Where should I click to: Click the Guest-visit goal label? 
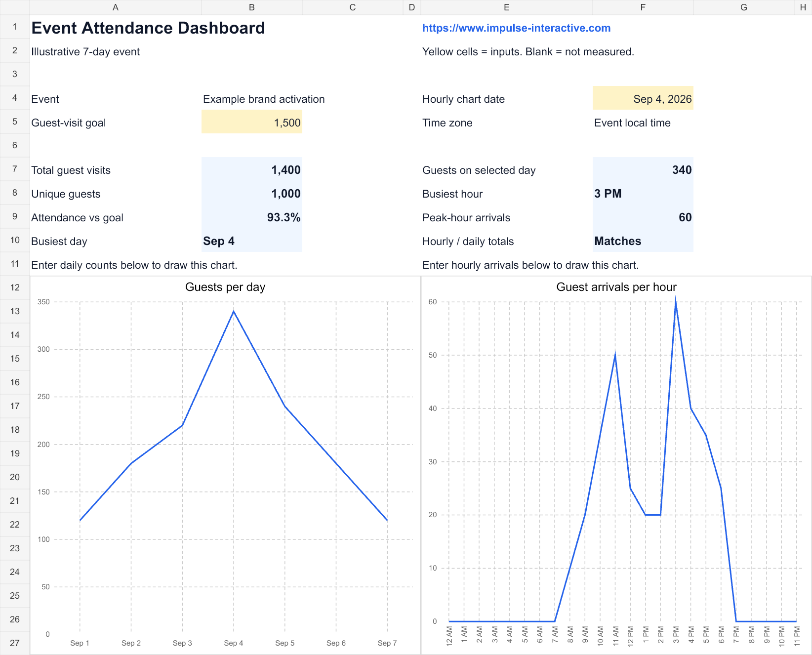[x=68, y=123]
